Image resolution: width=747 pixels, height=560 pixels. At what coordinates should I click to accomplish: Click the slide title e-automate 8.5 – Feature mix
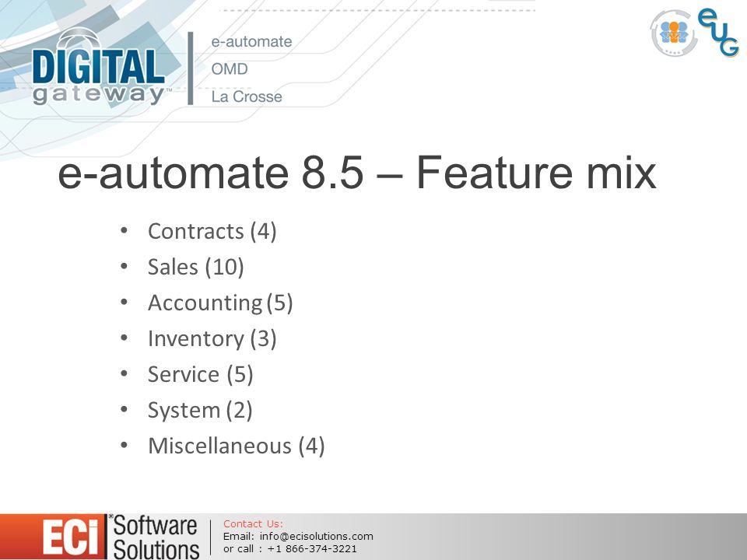[357, 173]
